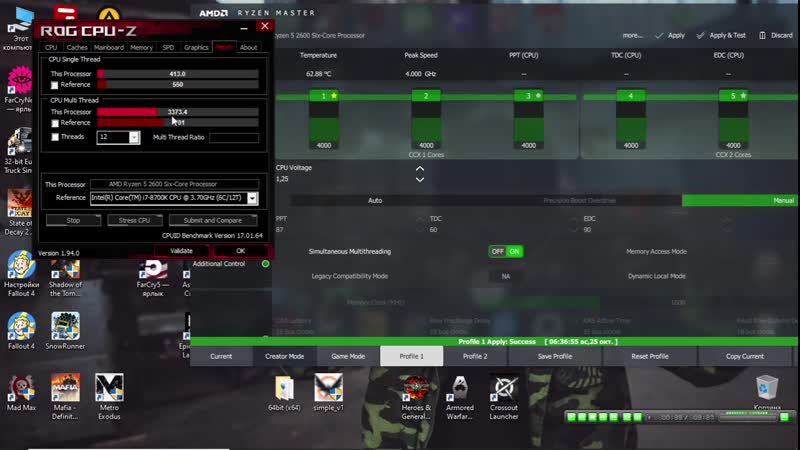Stop the CPU-Z benchmark
This screenshot has width=800, height=450.
point(73,220)
